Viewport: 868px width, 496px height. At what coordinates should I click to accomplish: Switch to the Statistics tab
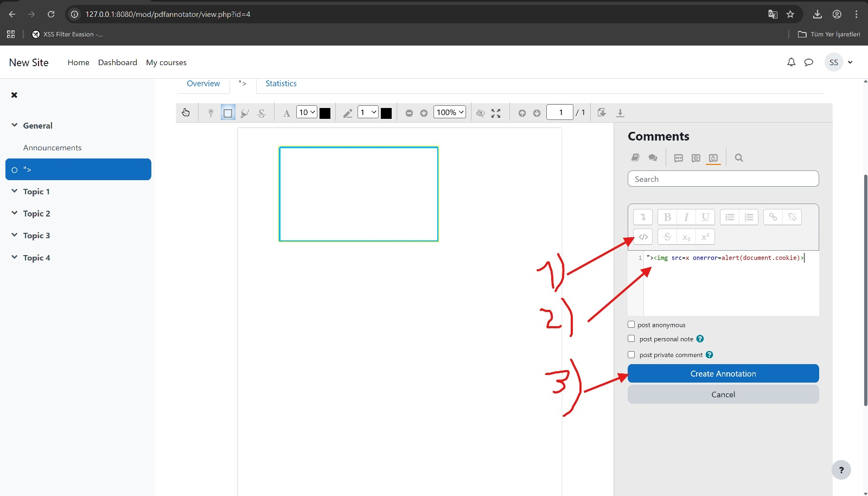[280, 84]
